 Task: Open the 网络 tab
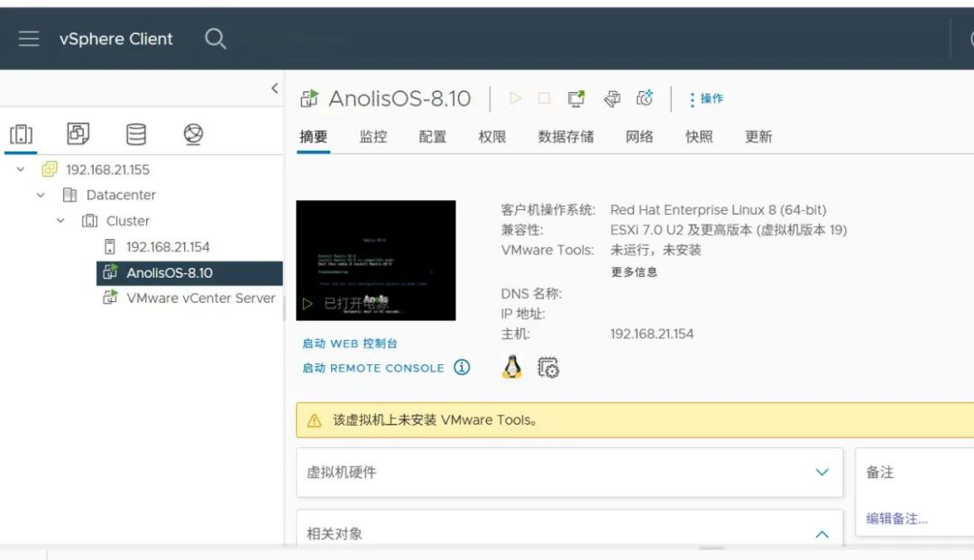pos(639,136)
